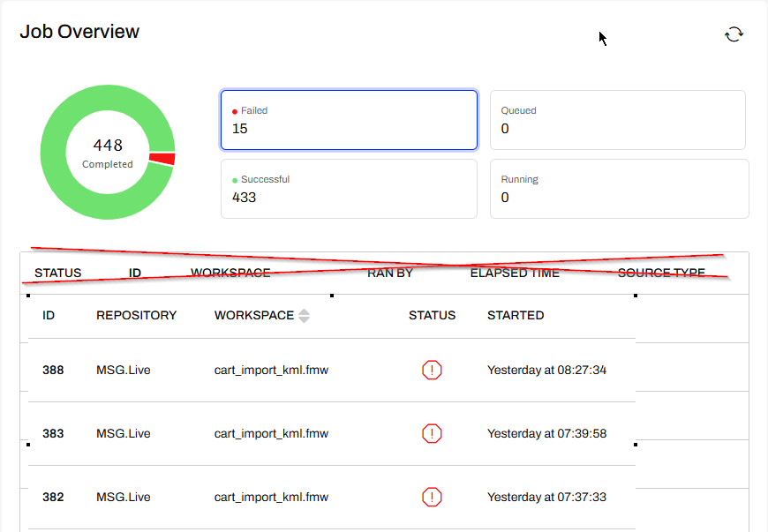
Task: Click the STARTED column header
Action: pos(516,315)
